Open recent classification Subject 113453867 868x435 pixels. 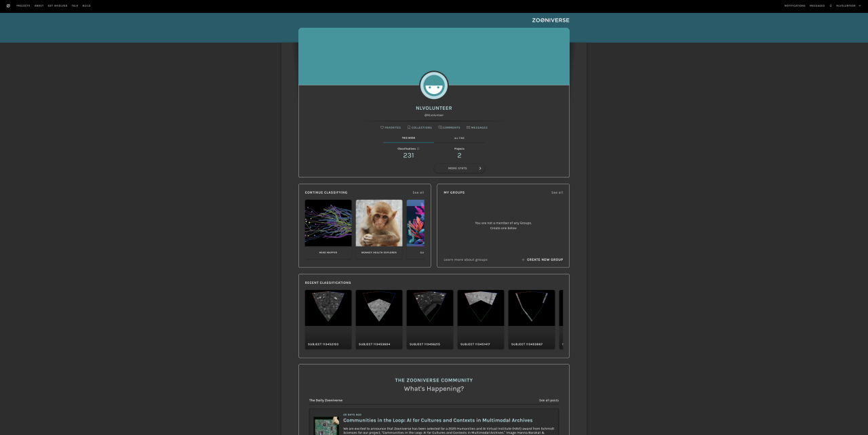point(532,320)
